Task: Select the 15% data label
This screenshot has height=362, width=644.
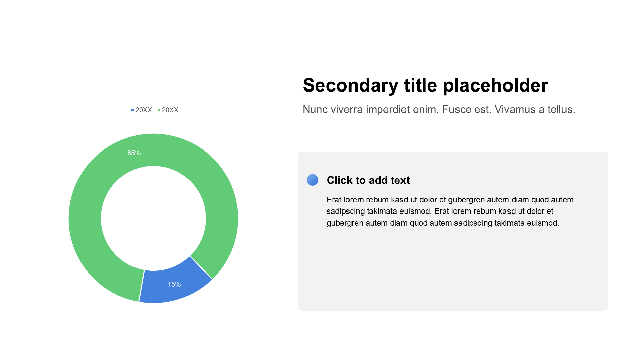Action: (x=174, y=284)
